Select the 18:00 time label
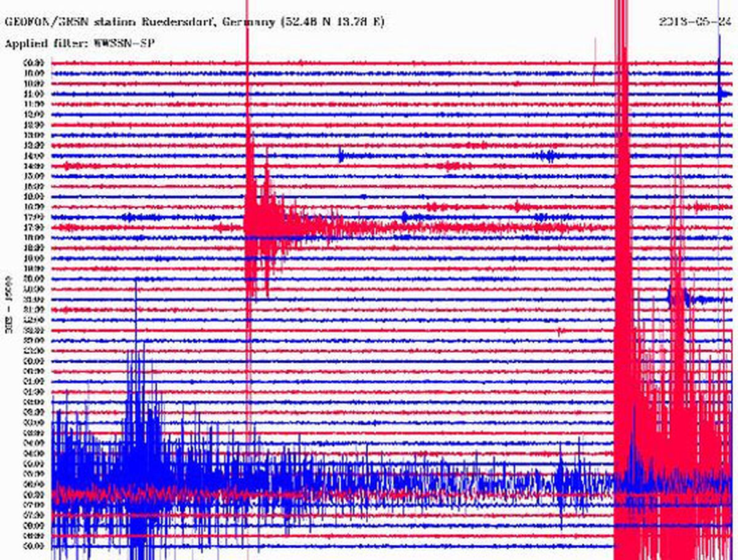The height and width of the screenshot is (560, 738). [33, 237]
